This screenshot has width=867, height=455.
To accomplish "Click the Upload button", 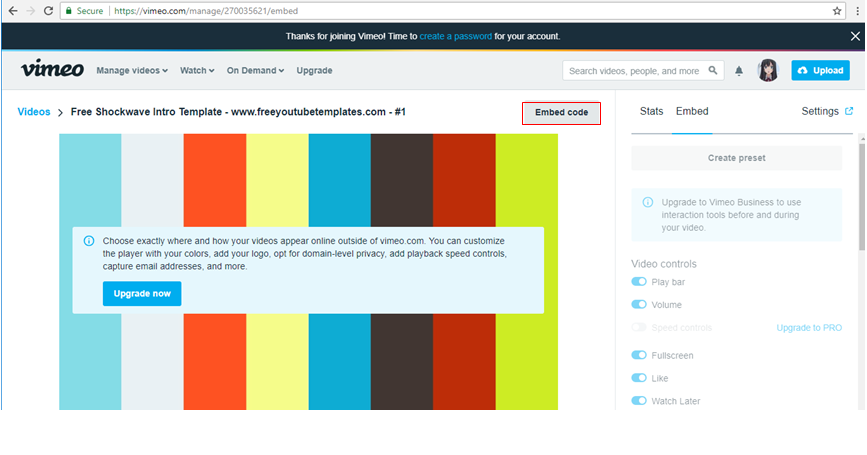I will click(x=820, y=70).
